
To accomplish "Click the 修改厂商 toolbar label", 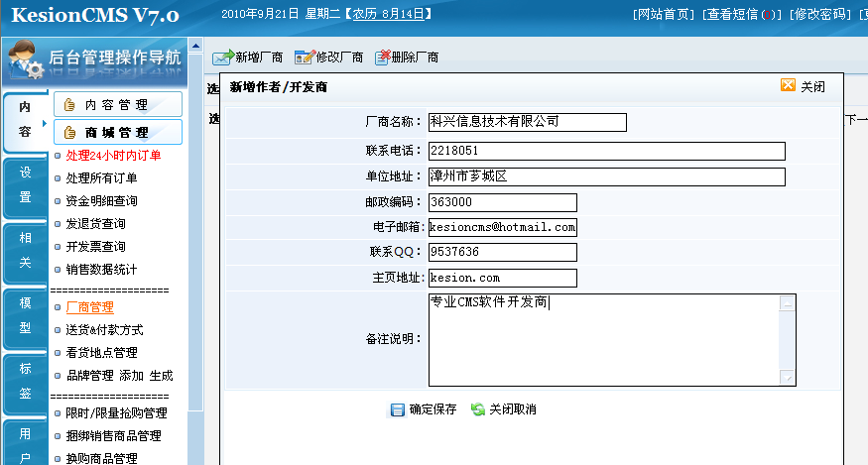I will coord(339,58).
